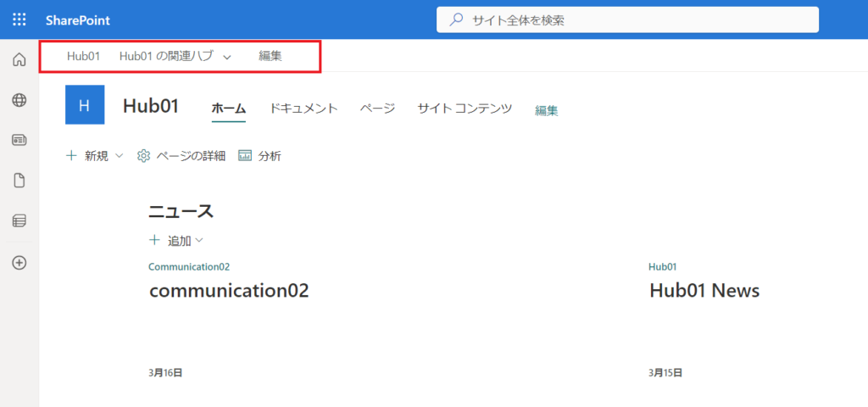Viewport: 868px width, 407px height.
Task: Open My news icon in sidebar
Action: (x=19, y=140)
